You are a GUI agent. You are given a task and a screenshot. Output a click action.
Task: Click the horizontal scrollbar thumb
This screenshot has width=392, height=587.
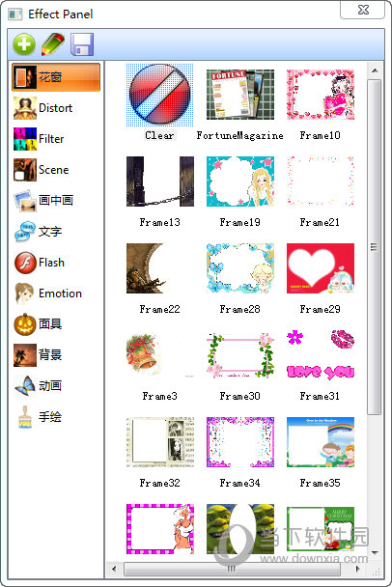(232, 569)
